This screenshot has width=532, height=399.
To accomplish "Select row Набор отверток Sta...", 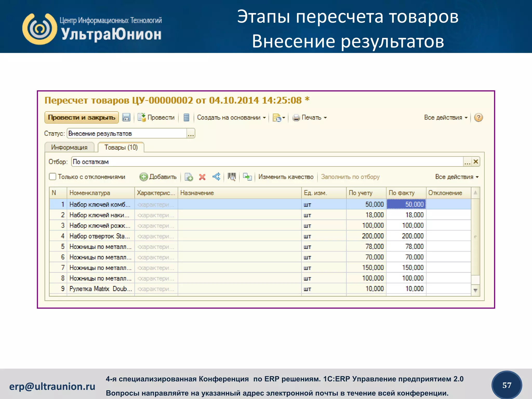I will tap(260, 236).
